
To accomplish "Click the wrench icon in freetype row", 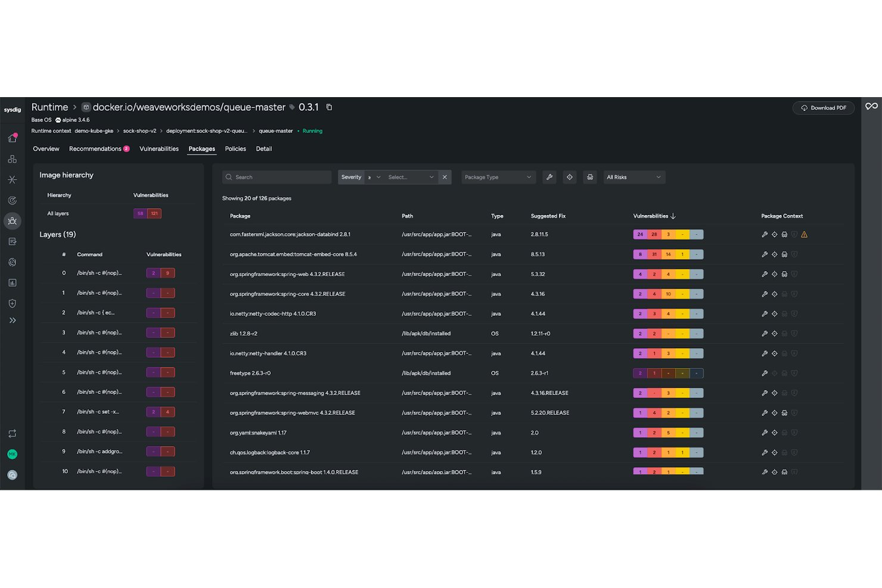I will (765, 374).
